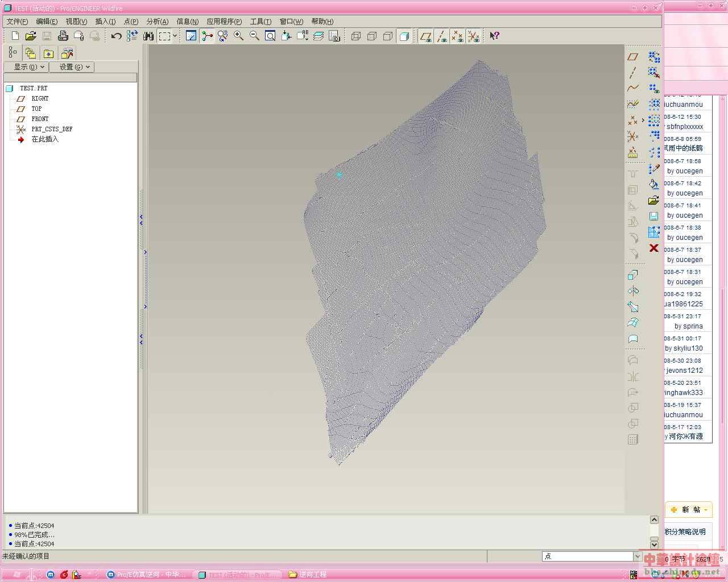Open the 工具(T) menu

(260, 22)
